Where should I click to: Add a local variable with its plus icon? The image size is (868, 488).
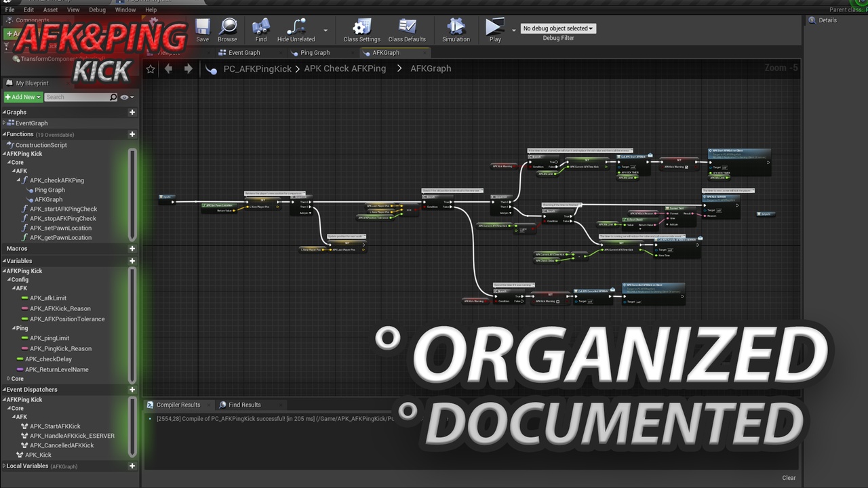coord(132,466)
